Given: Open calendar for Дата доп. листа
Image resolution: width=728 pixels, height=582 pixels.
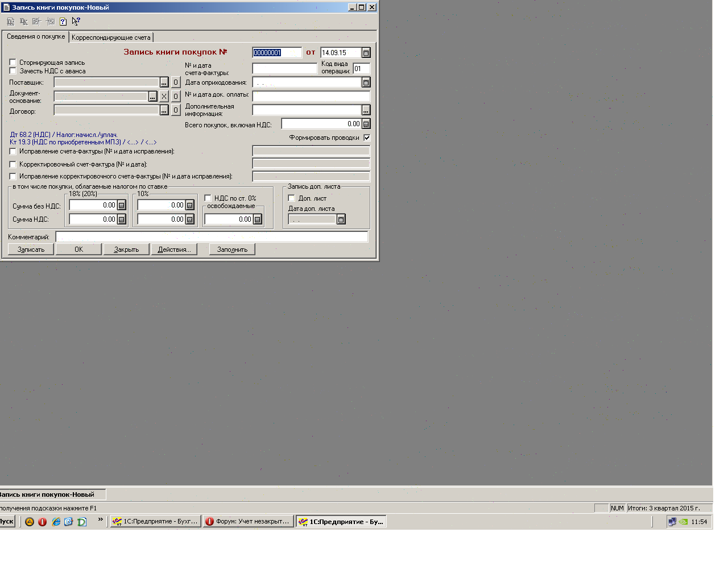Looking at the screenshot, I should [x=341, y=219].
